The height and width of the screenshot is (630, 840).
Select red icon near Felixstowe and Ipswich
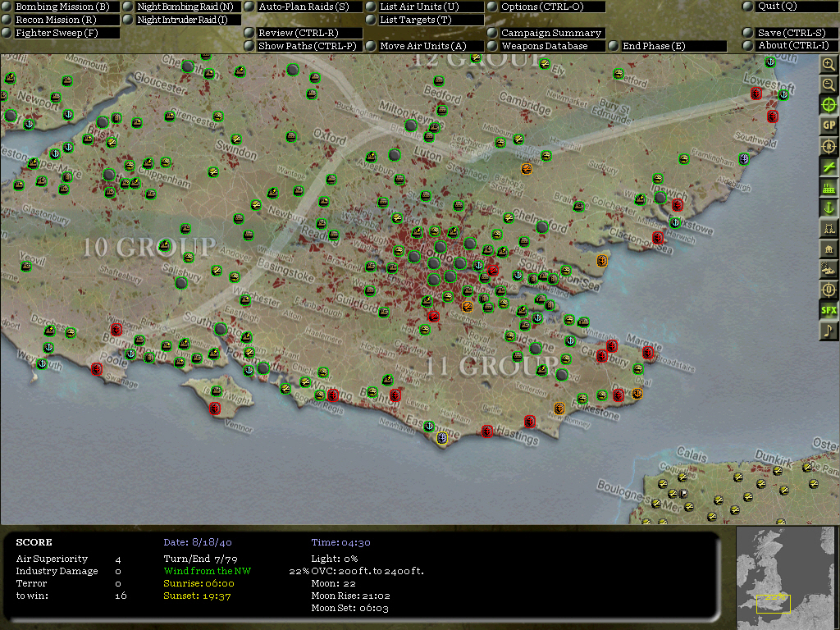pos(678,204)
